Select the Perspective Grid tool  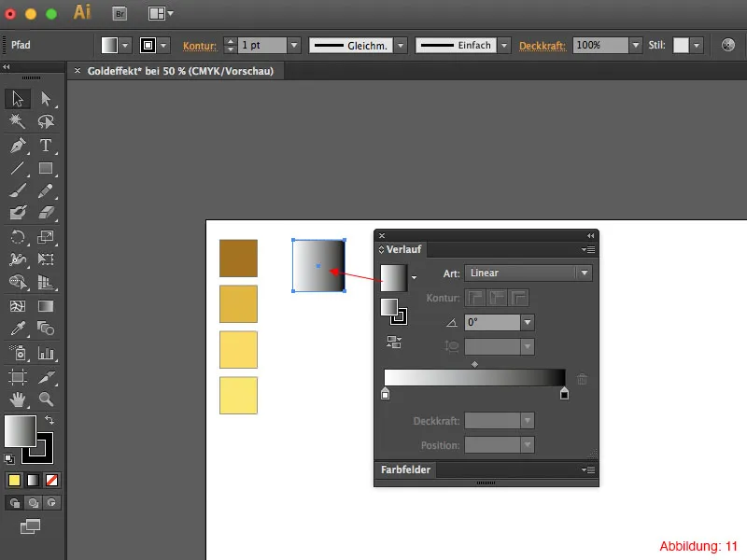[x=46, y=282]
